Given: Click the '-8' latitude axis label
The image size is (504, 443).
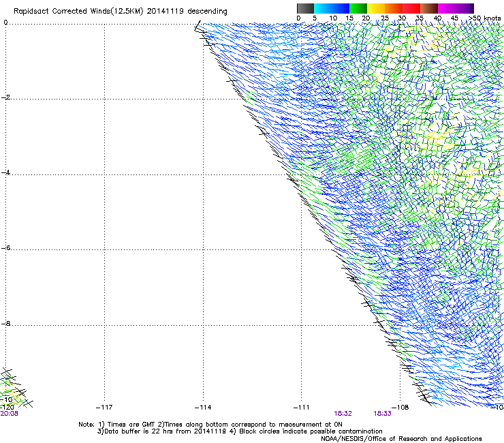Looking at the screenshot, I should tap(5, 323).
